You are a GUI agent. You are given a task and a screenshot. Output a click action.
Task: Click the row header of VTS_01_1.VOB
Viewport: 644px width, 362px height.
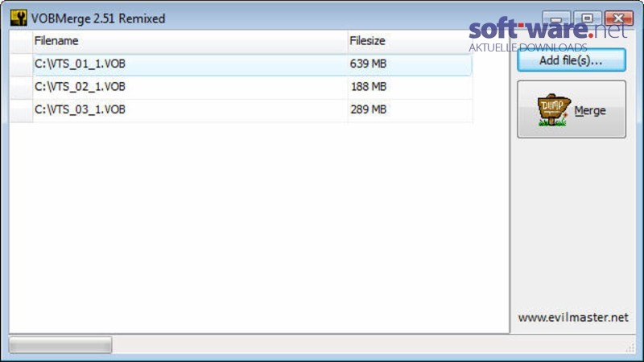coord(21,64)
